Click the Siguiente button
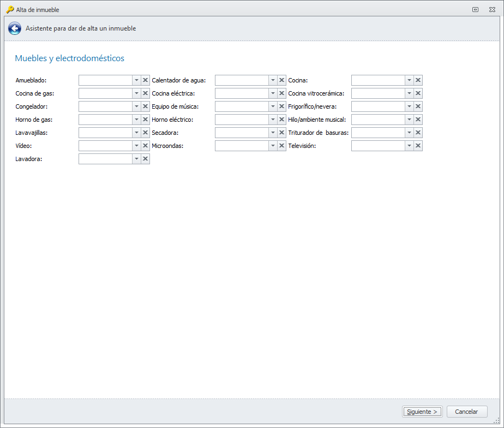504x428 pixels. point(422,412)
